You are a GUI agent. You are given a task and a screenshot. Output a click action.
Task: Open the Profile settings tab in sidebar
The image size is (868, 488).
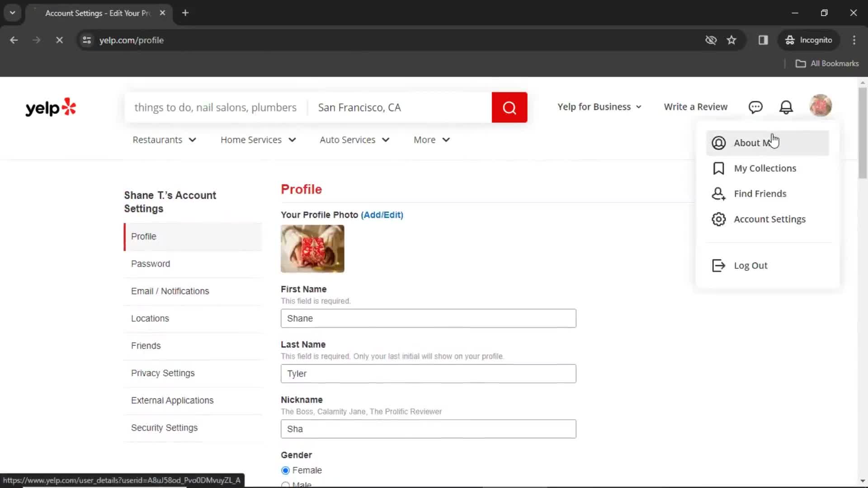pos(193,237)
